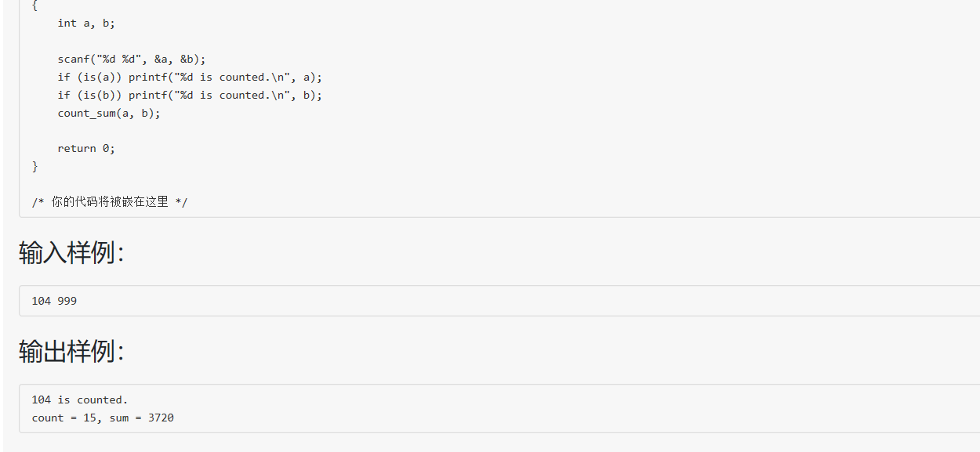
Task: Click the "输入样例:" heading
Action: point(71,253)
